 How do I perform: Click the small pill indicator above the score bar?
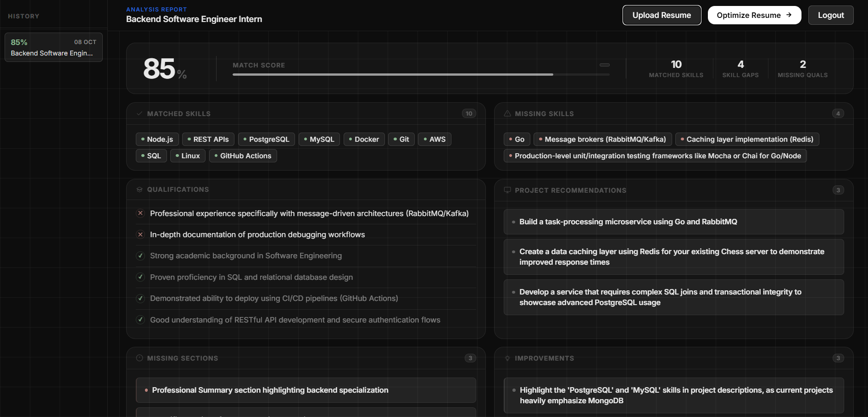coord(605,65)
